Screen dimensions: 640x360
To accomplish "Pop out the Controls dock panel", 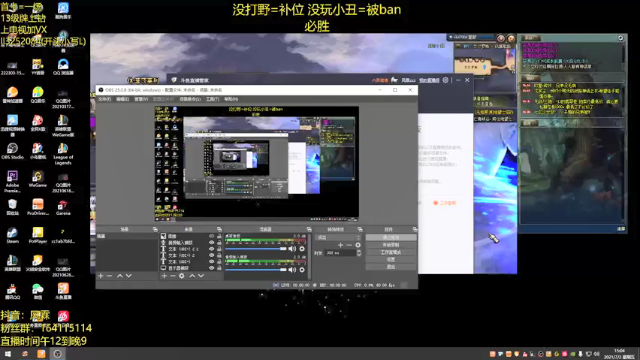I will point(415,229).
